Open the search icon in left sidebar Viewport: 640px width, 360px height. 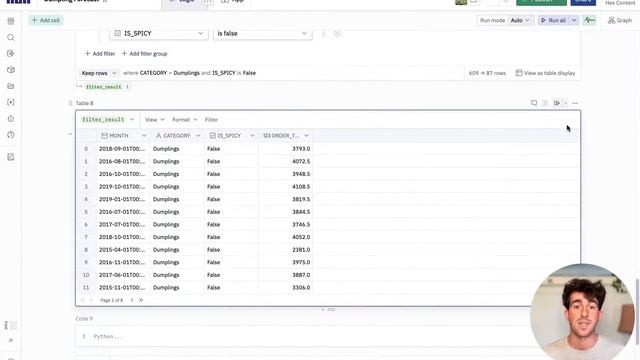(x=11, y=38)
